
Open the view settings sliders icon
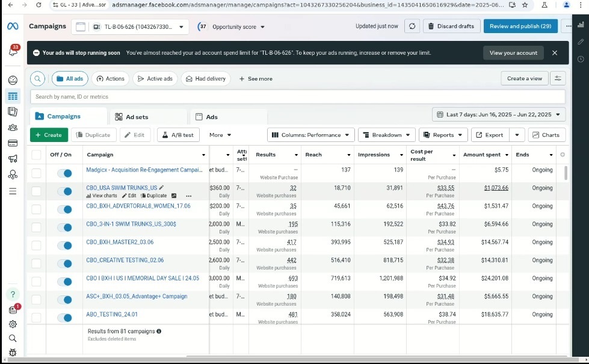[558, 78]
